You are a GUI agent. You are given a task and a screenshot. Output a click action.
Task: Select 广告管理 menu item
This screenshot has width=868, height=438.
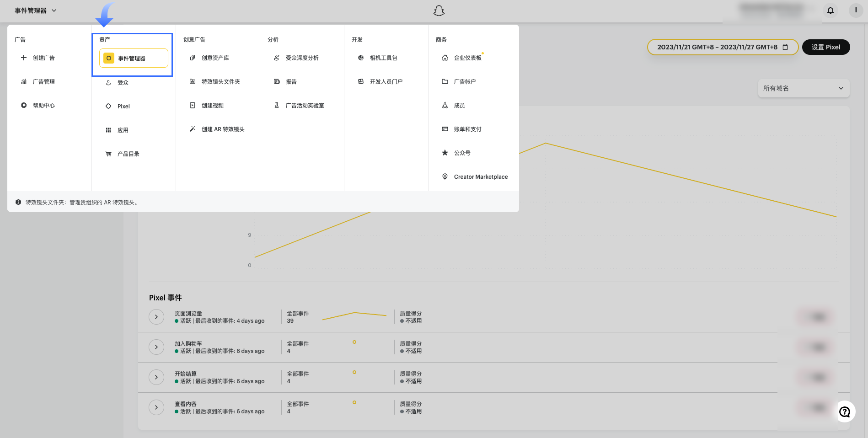point(43,82)
